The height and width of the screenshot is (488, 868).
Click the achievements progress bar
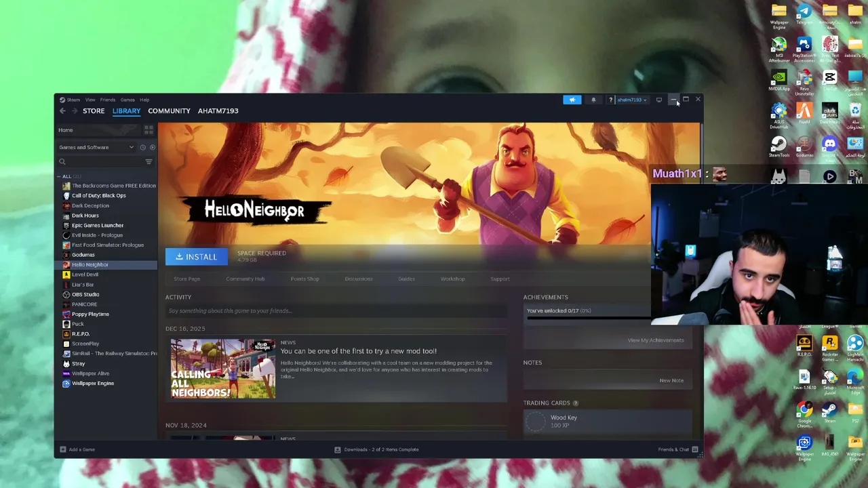click(589, 318)
